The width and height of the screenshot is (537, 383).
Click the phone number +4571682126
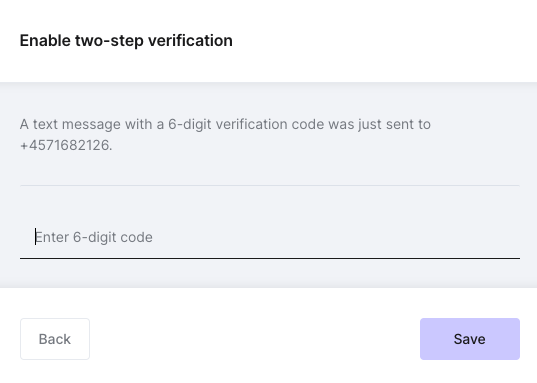point(65,145)
